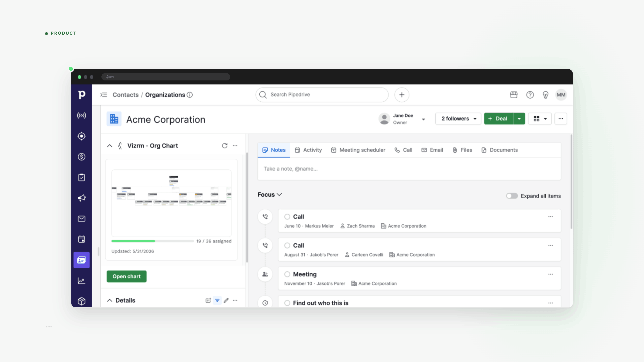
Task: Mark the Meeting activity as done
Action: [x=287, y=274]
